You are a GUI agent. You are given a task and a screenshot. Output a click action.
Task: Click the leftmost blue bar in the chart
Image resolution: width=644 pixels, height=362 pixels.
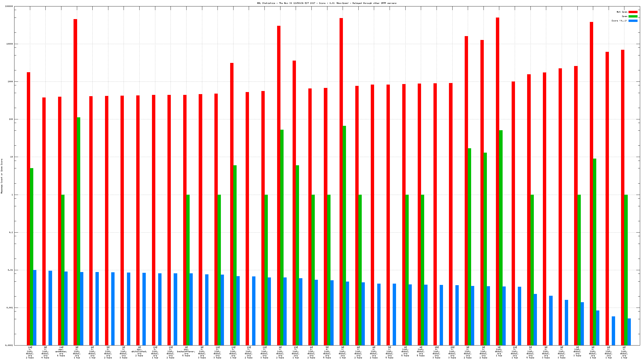point(35,307)
